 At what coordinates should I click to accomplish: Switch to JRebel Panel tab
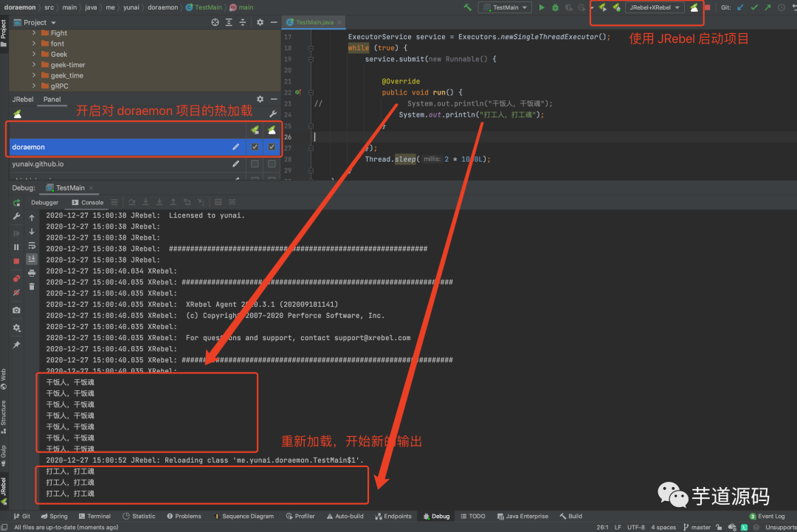click(x=52, y=99)
